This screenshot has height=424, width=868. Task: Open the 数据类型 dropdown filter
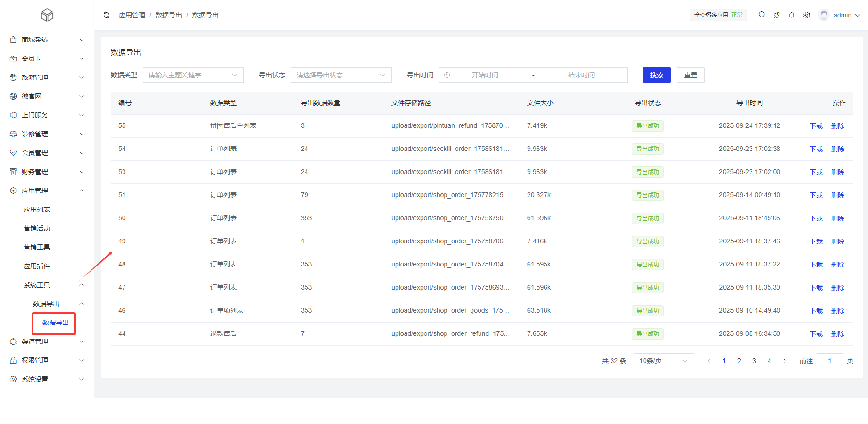click(x=193, y=75)
